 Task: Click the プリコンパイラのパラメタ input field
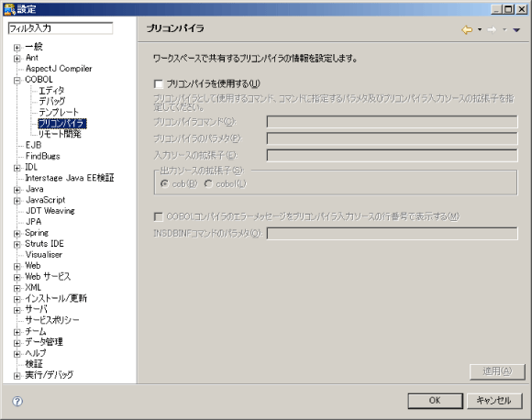(x=393, y=138)
